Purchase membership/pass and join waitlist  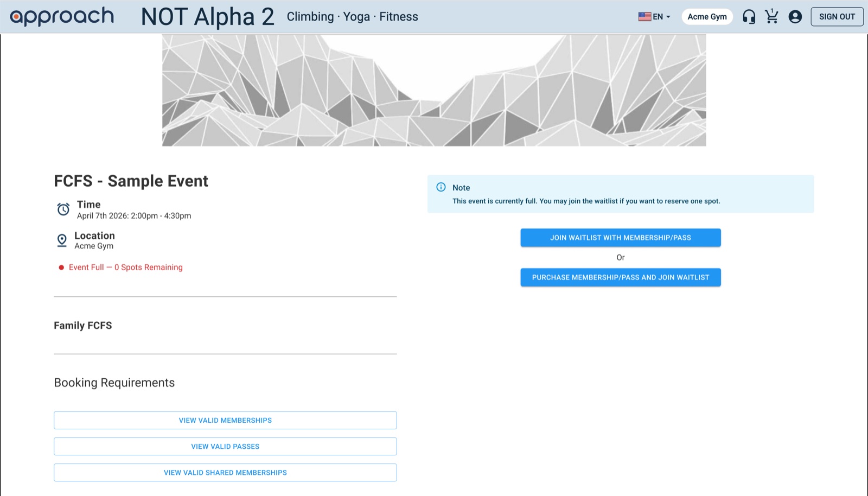[x=621, y=277]
